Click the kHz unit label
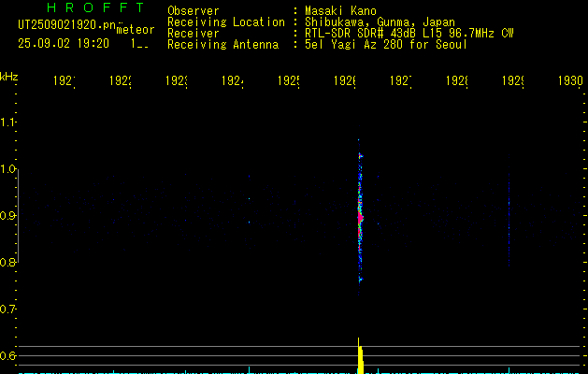The image size is (588, 374). (x=8, y=78)
